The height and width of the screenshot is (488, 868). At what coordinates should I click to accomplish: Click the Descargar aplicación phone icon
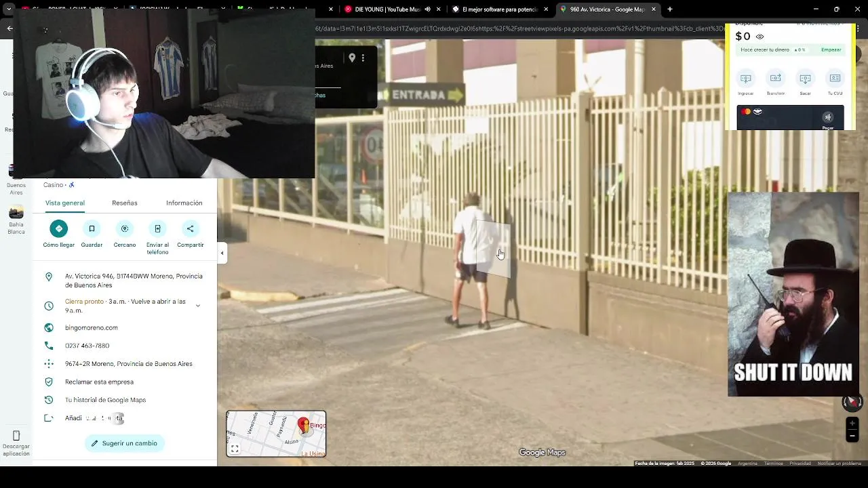click(16, 435)
